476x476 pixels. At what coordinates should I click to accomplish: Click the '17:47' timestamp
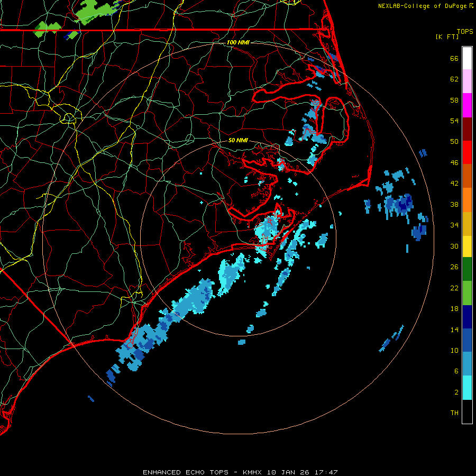pos(326,472)
